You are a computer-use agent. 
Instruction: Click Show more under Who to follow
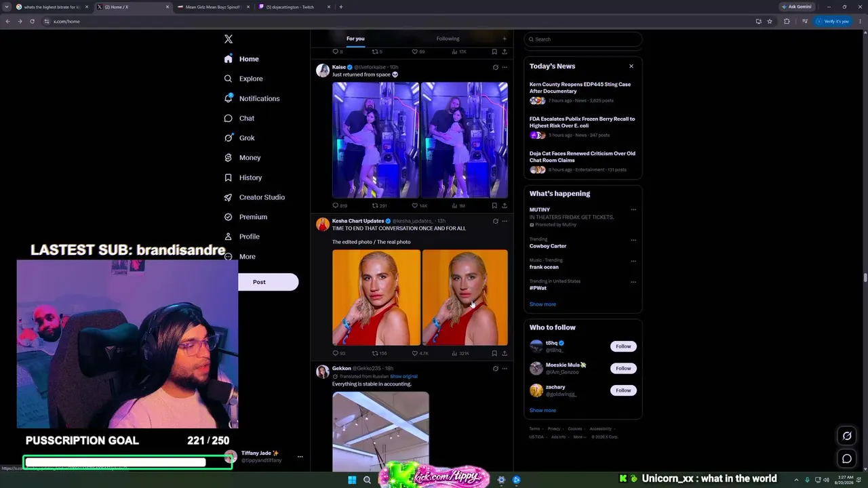pos(542,410)
